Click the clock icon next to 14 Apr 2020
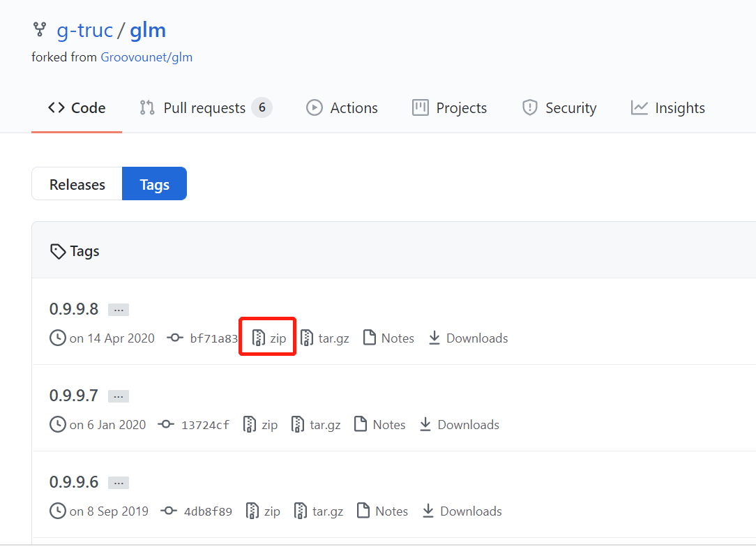Image resolution: width=756 pixels, height=547 pixels. pyautogui.click(x=57, y=338)
